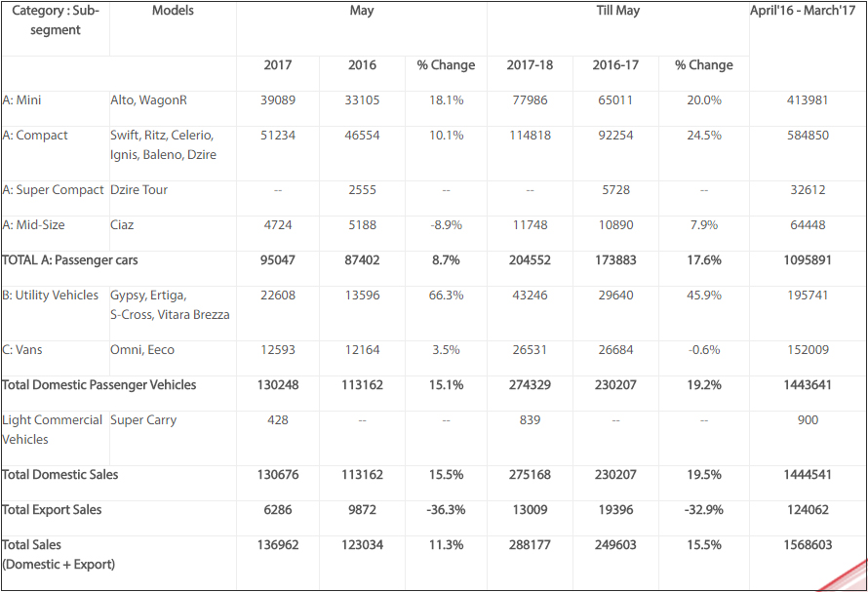The width and height of the screenshot is (868, 592).
Task: Select the 'Dzire Tour' model cell
Action: point(139,190)
